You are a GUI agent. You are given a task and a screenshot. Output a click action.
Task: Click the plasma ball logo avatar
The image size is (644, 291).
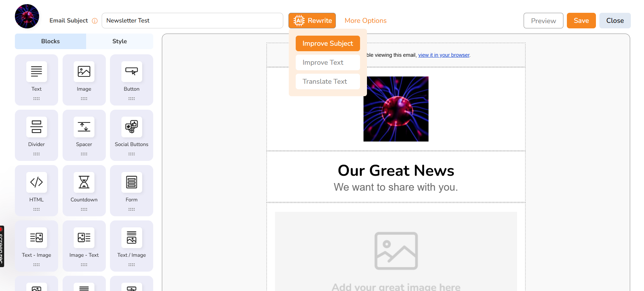pyautogui.click(x=27, y=16)
